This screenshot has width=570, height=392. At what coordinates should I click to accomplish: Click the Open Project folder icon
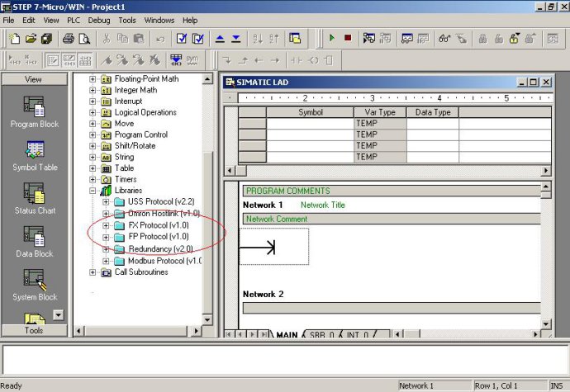31,38
